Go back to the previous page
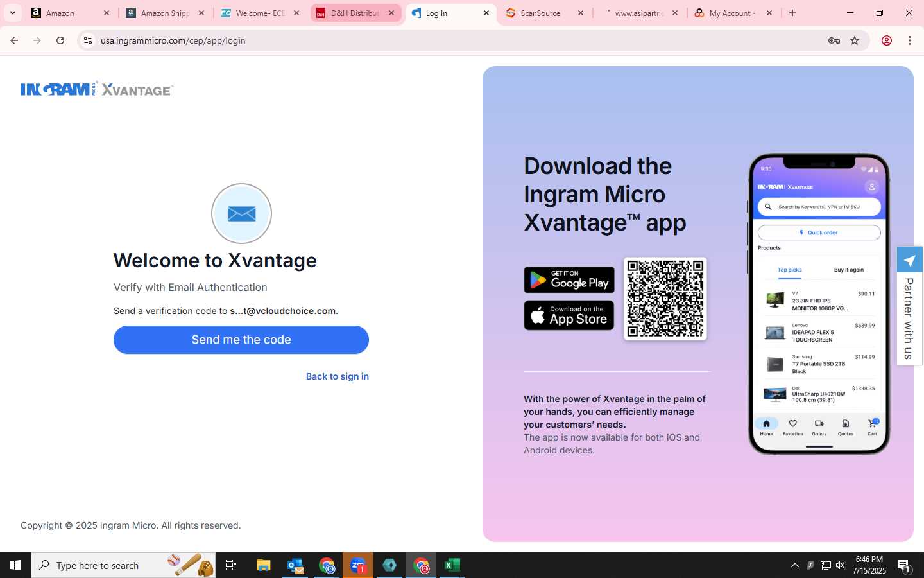The width and height of the screenshot is (924, 578). tap(14, 40)
